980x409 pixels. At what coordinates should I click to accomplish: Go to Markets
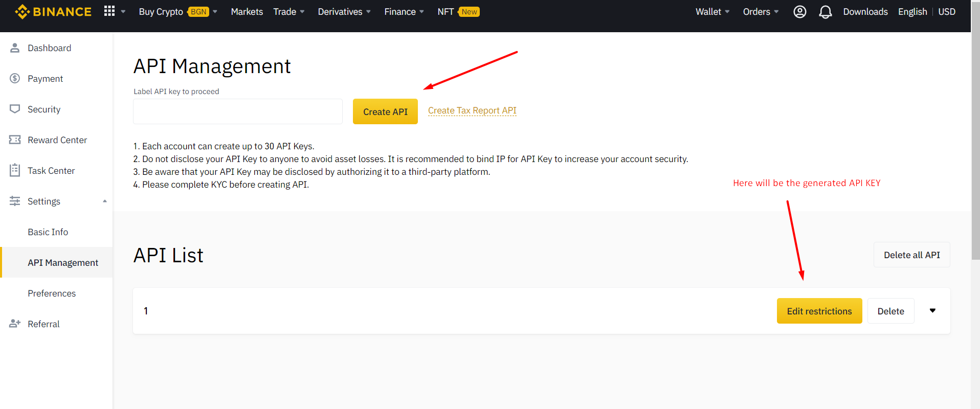pos(247,12)
